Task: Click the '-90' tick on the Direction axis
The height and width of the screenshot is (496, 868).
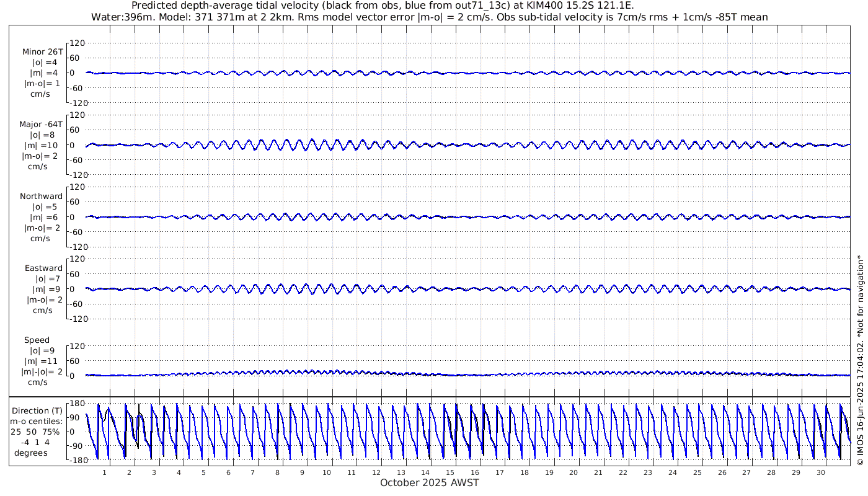Action: 77,446
